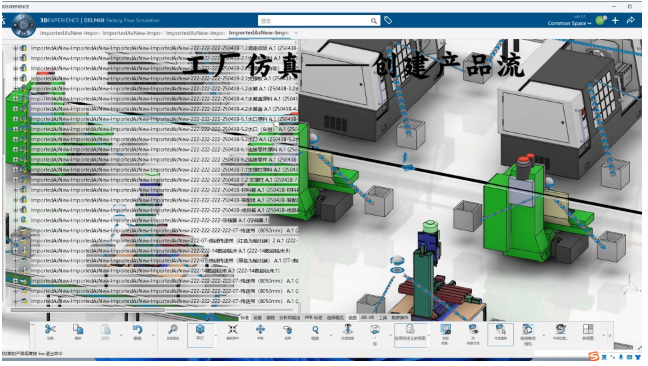
Task: Click the top search input field
Action: pyautogui.click(x=314, y=21)
